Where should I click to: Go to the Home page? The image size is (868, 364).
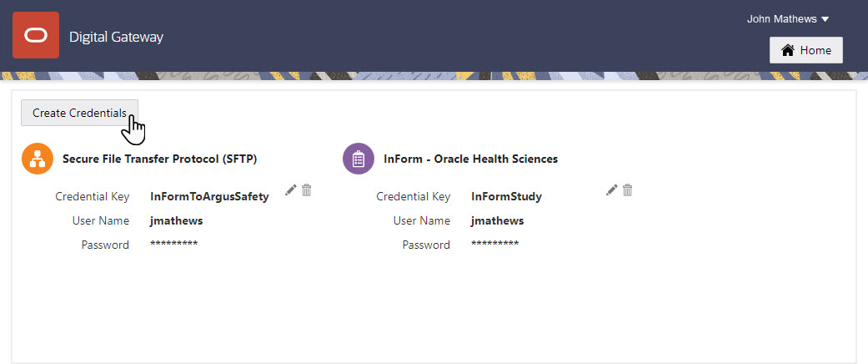[x=806, y=50]
